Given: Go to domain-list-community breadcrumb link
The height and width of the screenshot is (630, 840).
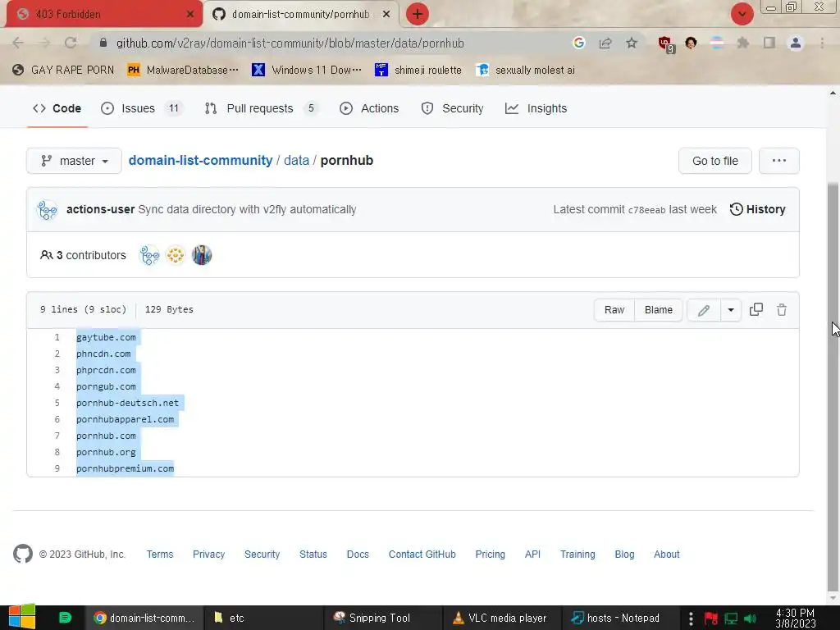Looking at the screenshot, I should coord(200,160).
